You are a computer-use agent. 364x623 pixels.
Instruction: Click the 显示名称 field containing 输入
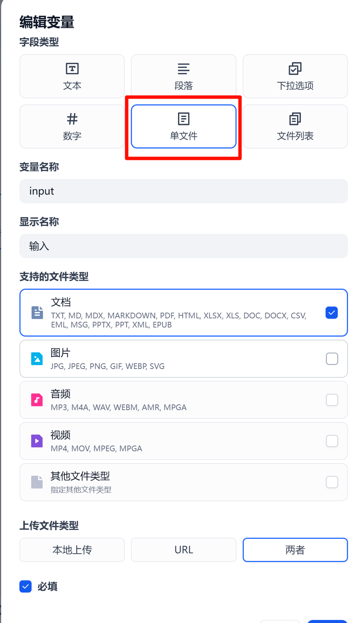click(183, 246)
